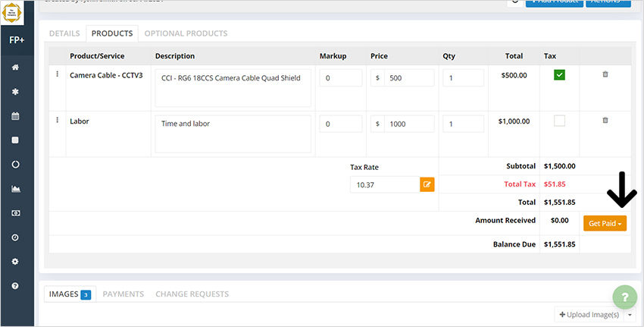Open the home icon in sidebar
This screenshot has width=644, height=327.
pyautogui.click(x=15, y=68)
